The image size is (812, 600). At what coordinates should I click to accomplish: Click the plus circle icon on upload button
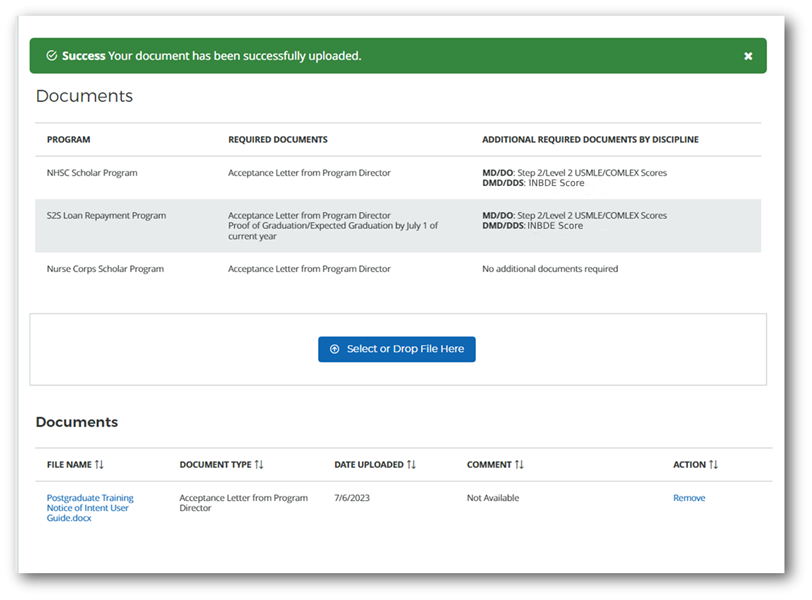(335, 349)
